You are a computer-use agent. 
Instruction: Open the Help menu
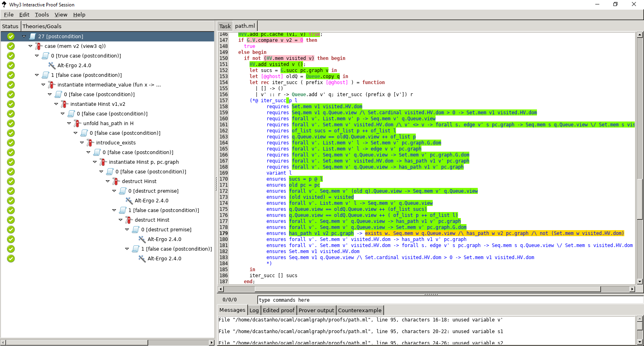pyautogui.click(x=79, y=14)
